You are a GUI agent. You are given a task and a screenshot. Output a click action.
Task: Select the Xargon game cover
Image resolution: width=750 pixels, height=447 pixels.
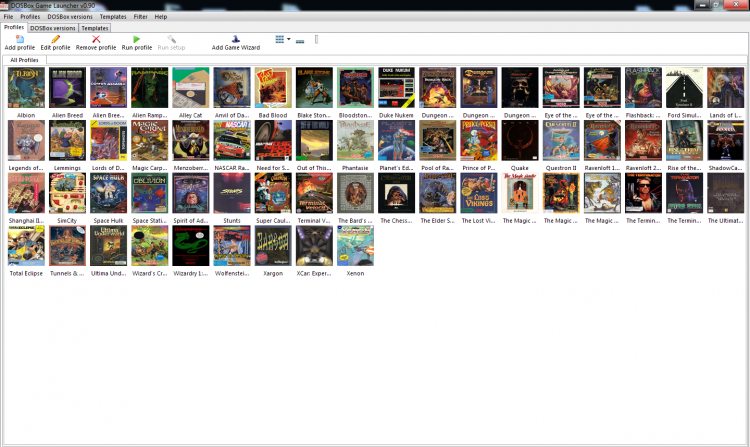pos(273,246)
